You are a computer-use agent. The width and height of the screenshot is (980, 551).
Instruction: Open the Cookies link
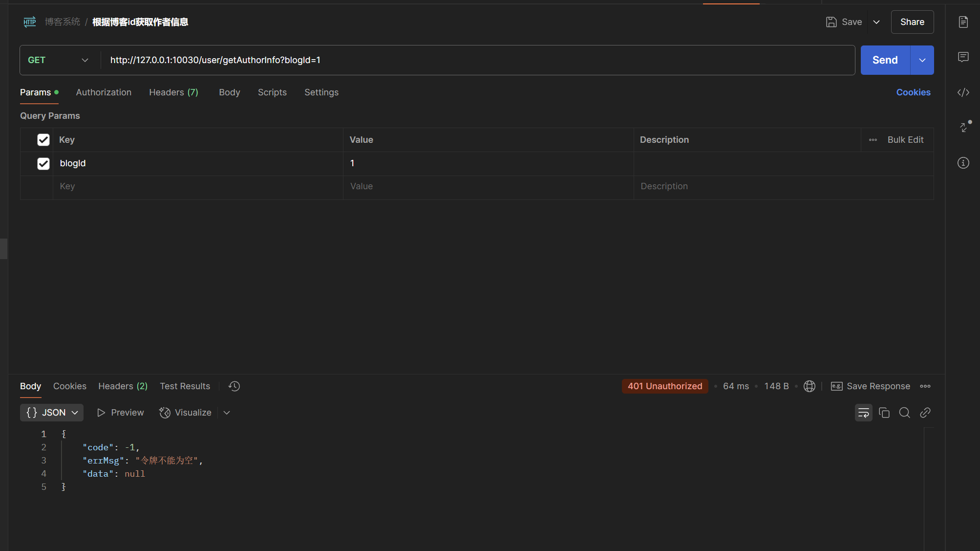[x=913, y=92]
